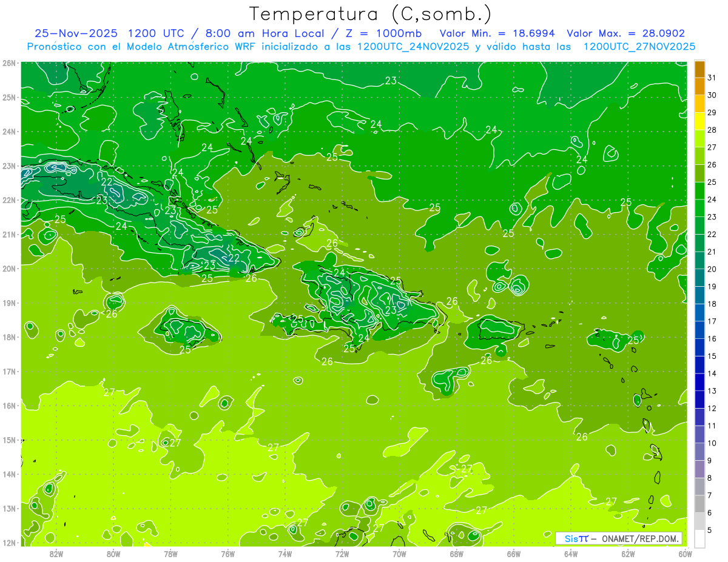728x562 pixels.
Task: Click the colorbar label '22'
Action: [x=712, y=234]
